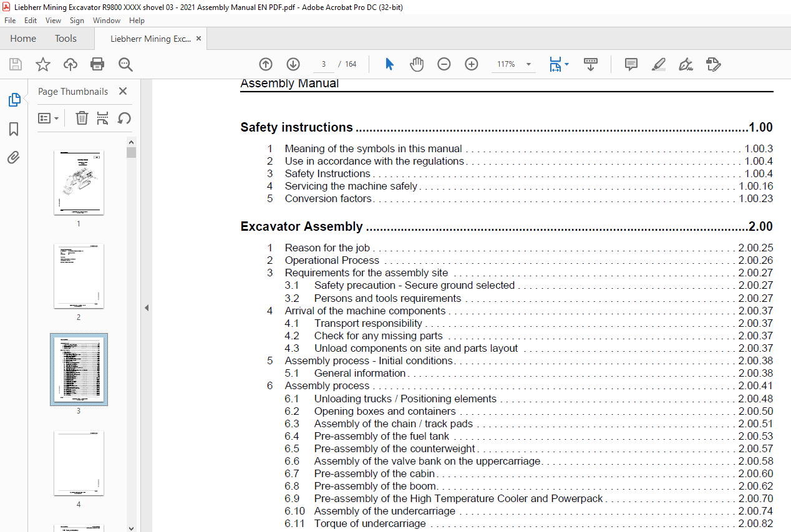Click the page number input field

tap(324, 64)
